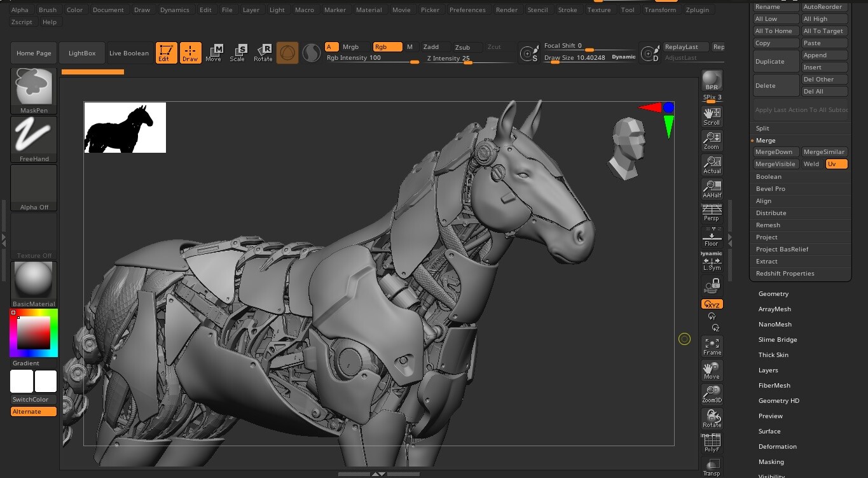Expand the ArrayMesh subpalette
Screen dimensions: 868x478
coord(775,309)
